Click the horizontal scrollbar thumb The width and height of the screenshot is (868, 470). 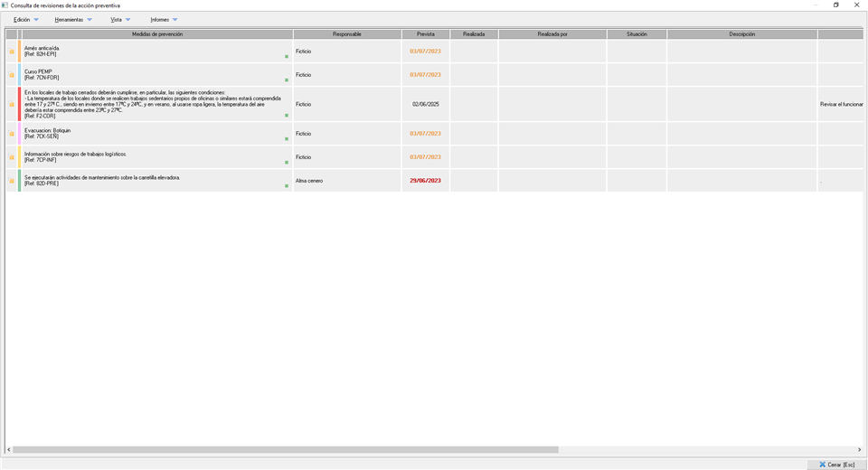coord(286,450)
